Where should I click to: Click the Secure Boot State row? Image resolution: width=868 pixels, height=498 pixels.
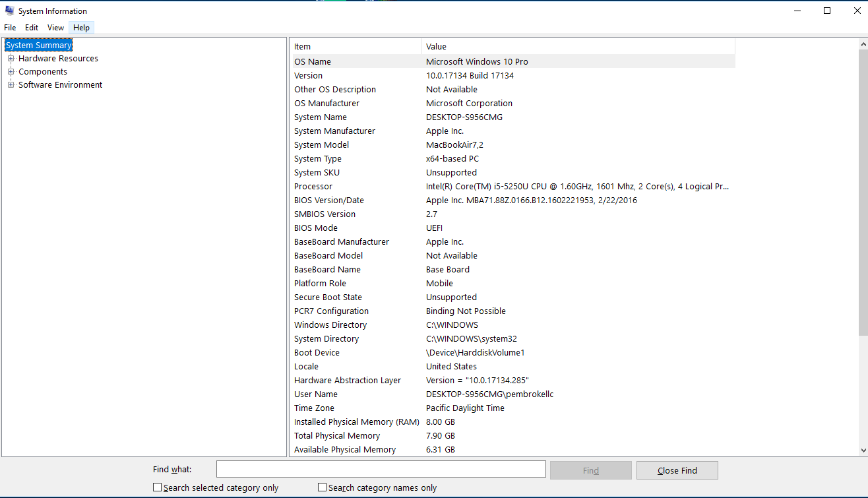(512, 297)
